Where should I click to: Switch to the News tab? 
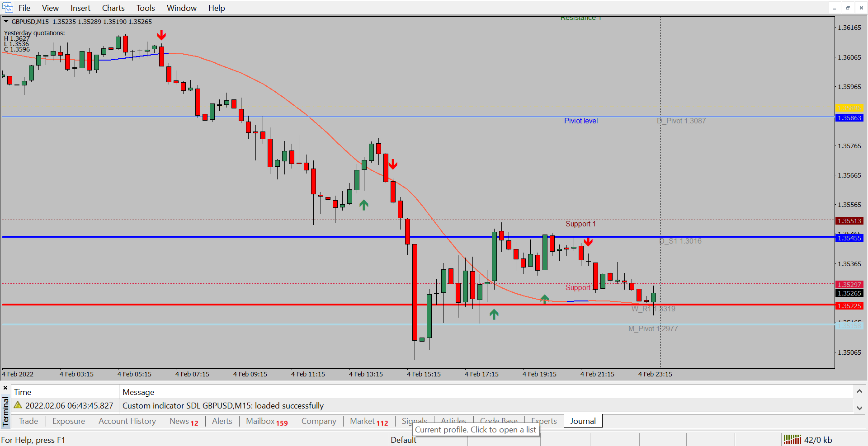[x=184, y=421]
